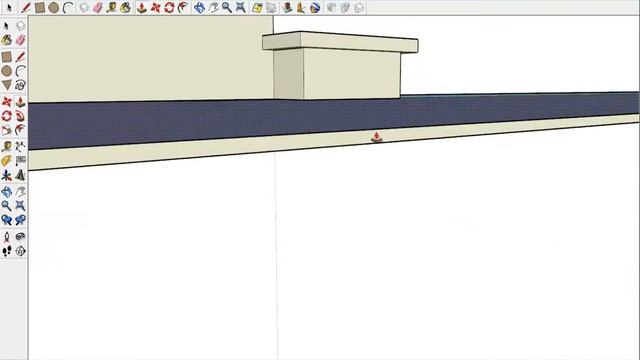640x360 pixels.
Task: Pick the Follow Me tool
Action: point(20,116)
